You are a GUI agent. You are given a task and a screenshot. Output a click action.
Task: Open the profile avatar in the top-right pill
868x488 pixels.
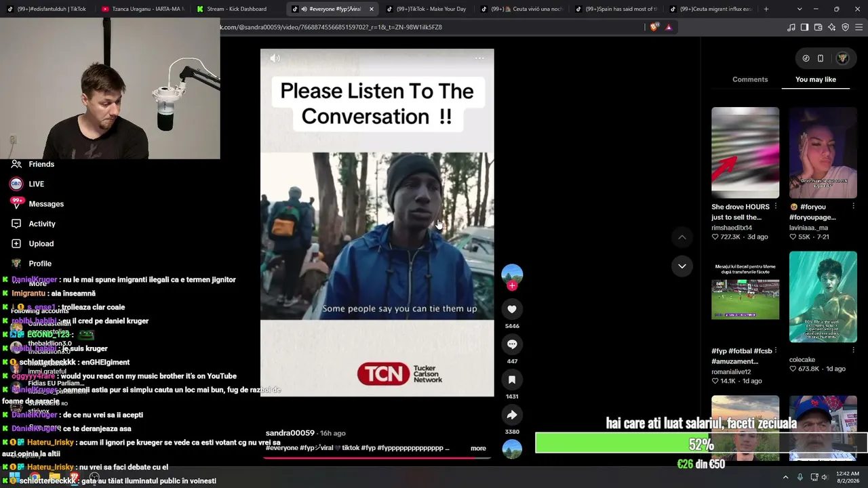pos(843,58)
